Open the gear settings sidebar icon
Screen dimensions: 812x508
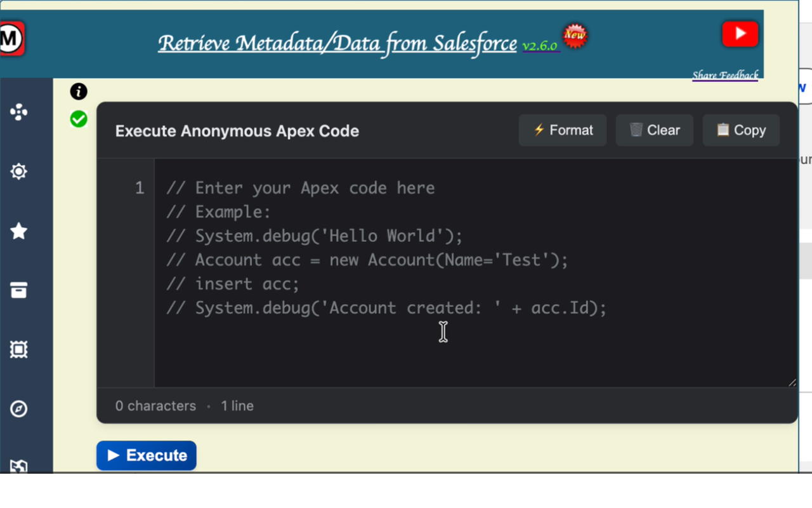(x=19, y=171)
